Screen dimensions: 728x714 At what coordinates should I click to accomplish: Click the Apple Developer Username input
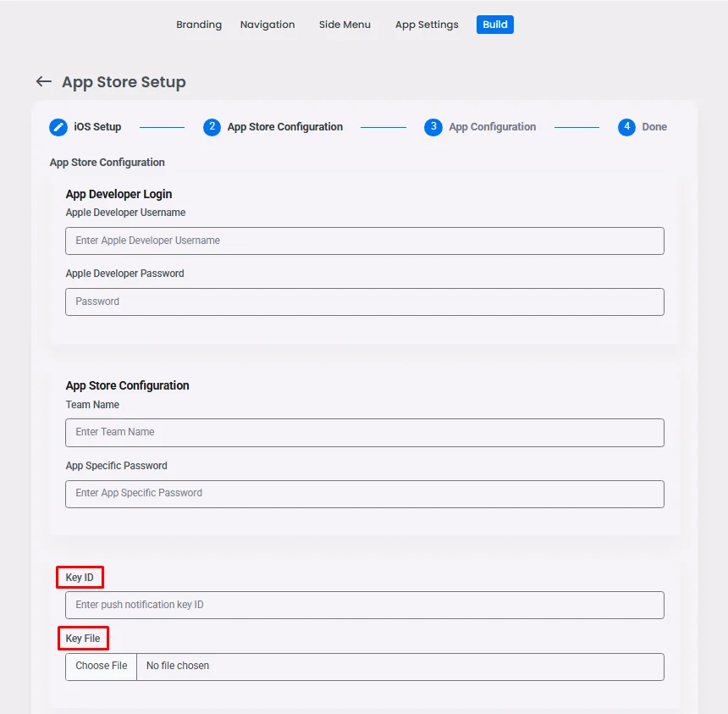364,241
